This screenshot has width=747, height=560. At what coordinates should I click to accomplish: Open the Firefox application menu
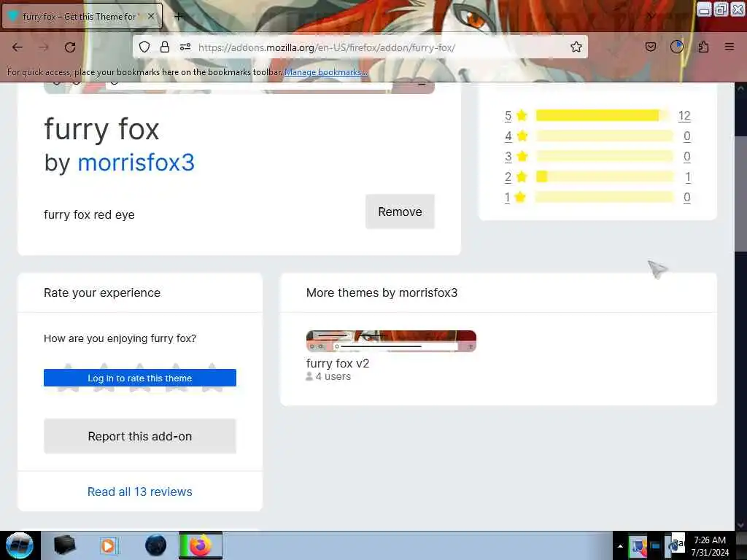729,47
